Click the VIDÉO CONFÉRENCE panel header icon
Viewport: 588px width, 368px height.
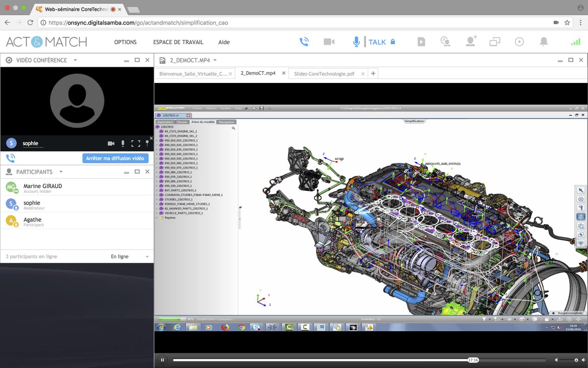pos(9,60)
